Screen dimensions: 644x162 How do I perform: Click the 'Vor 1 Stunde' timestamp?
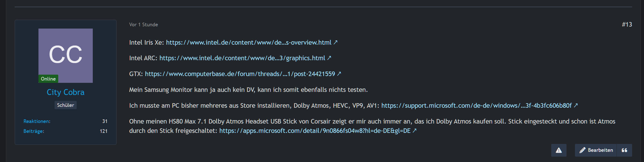[144, 25]
